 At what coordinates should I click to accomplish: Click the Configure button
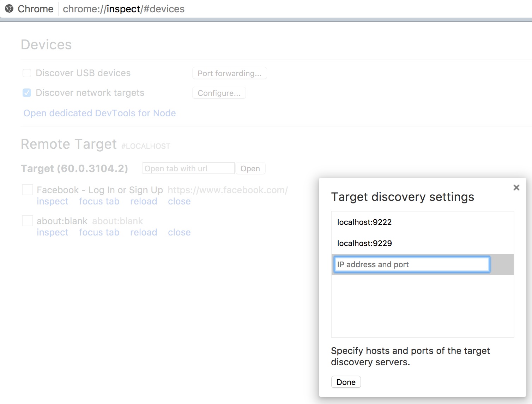pos(219,93)
